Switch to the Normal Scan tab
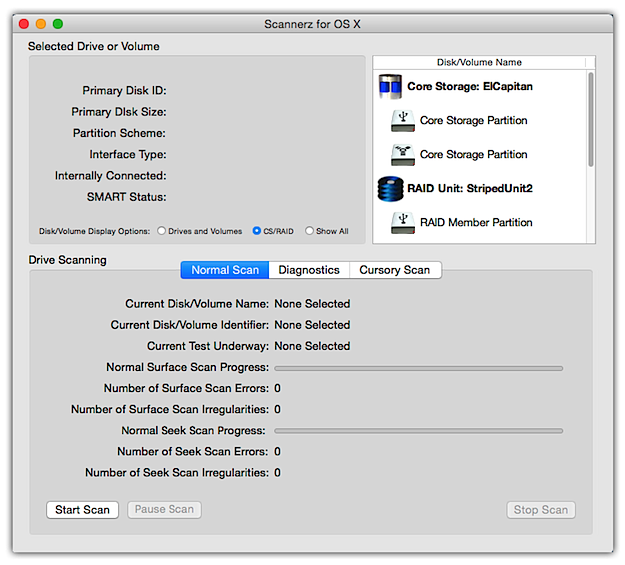Image resolution: width=625 pixels, height=565 pixels. tap(225, 270)
